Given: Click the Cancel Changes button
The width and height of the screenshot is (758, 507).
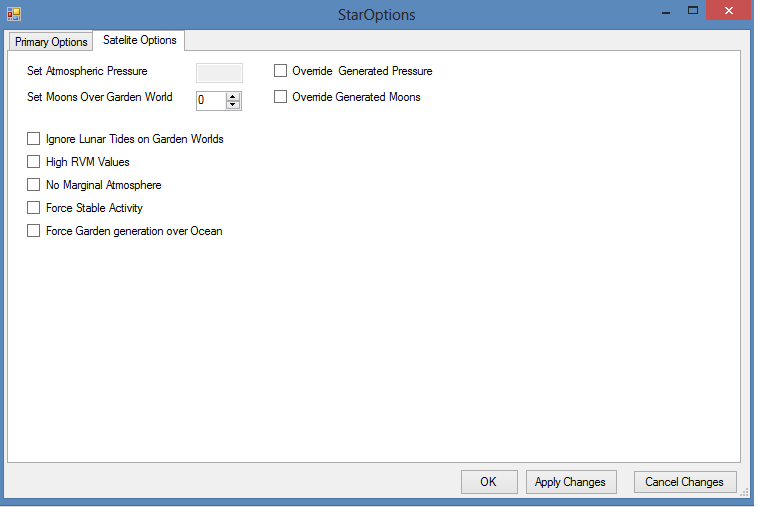Looking at the screenshot, I should [685, 482].
